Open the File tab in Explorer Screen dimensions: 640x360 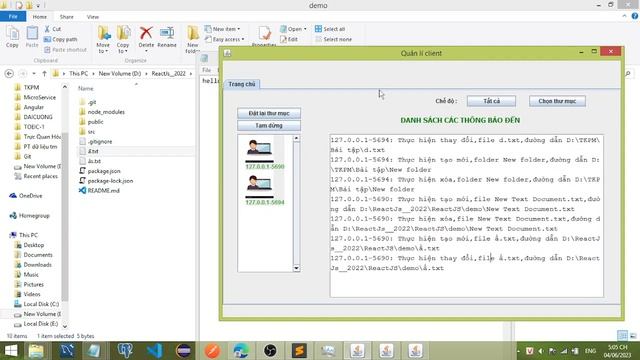point(13,17)
